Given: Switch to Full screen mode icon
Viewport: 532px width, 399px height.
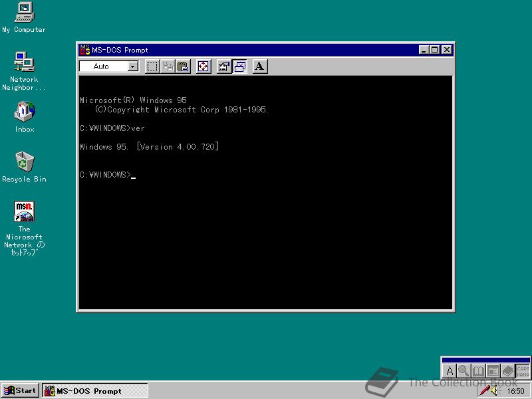Looking at the screenshot, I should pyautogui.click(x=203, y=66).
